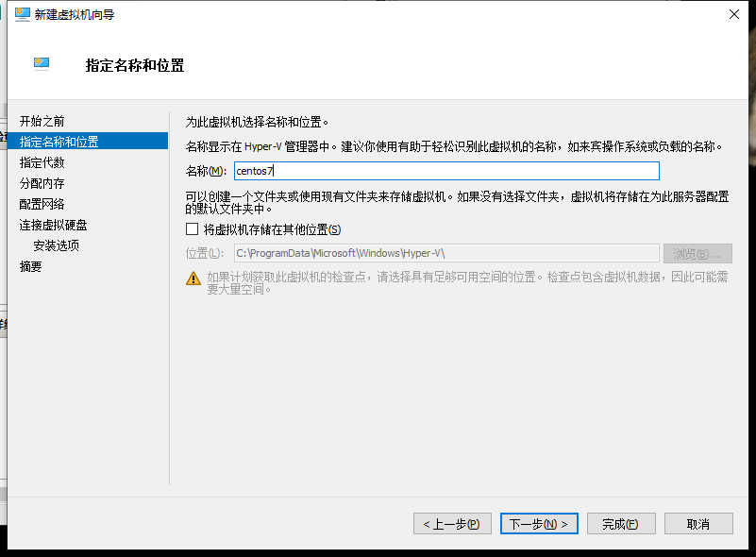The width and height of the screenshot is (756, 557).
Task: Enable 将虚拟机存储在其他位置 checkbox
Action: [x=192, y=229]
